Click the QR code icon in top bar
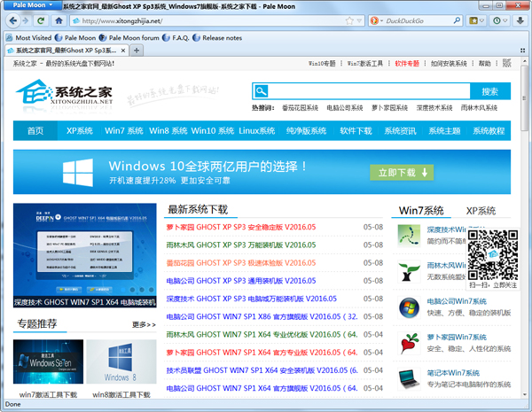This screenshot has width=532, height=412. [507, 63]
